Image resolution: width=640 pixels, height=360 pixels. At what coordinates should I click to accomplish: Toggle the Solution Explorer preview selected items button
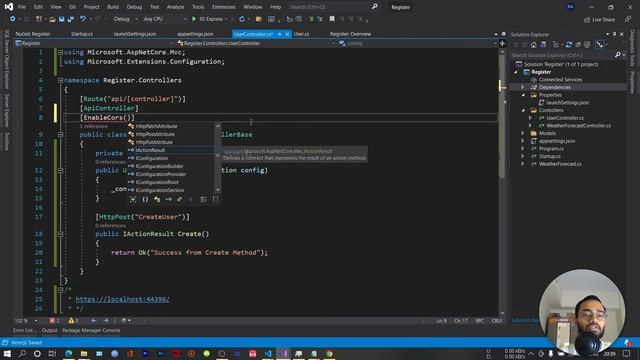click(600, 44)
